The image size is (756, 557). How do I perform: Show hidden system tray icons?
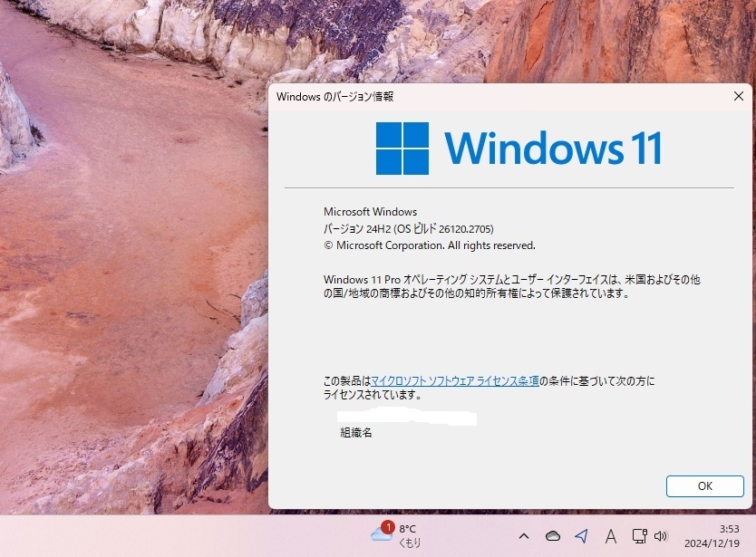coord(524,536)
